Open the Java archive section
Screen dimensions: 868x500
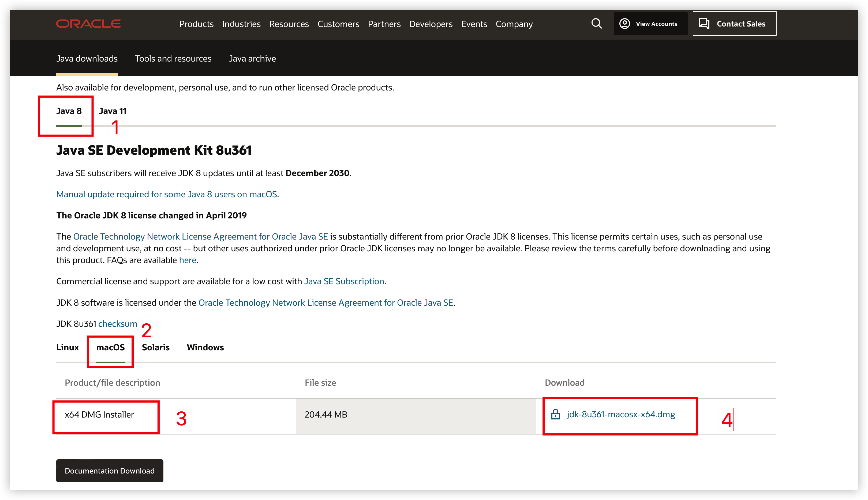(x=252, y=59)
